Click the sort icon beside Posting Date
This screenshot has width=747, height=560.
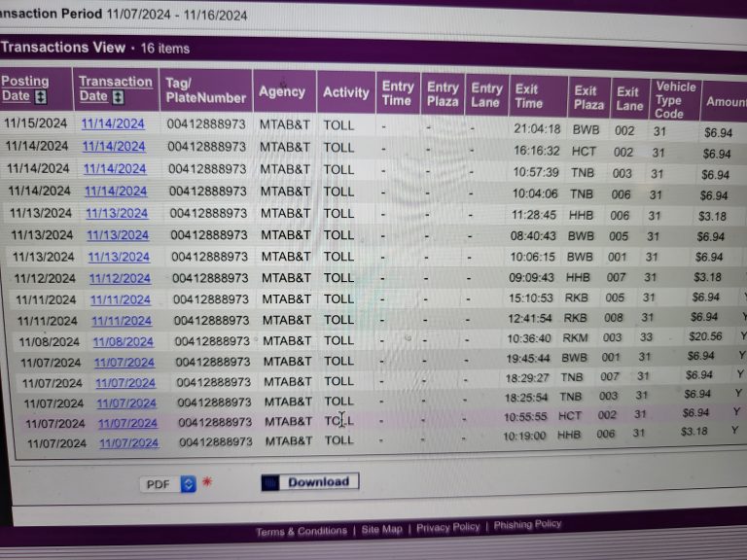click(41, 97)
